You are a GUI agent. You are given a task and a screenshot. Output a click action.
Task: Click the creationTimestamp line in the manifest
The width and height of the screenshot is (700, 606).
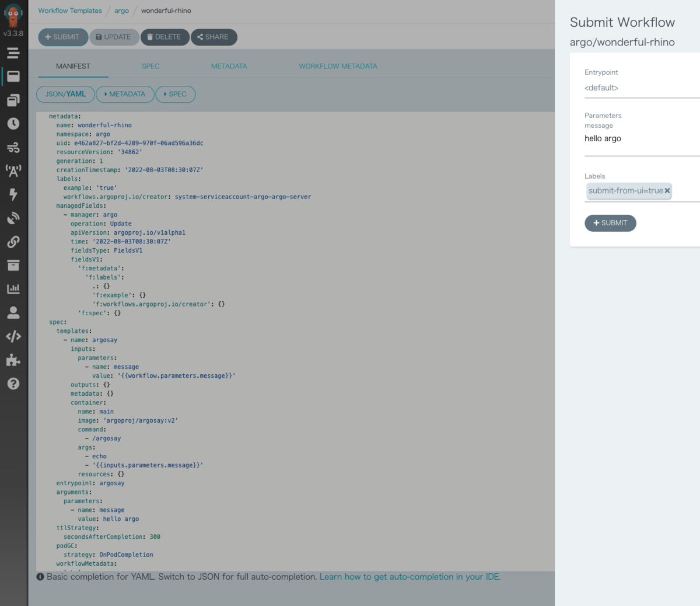[129, 170]
